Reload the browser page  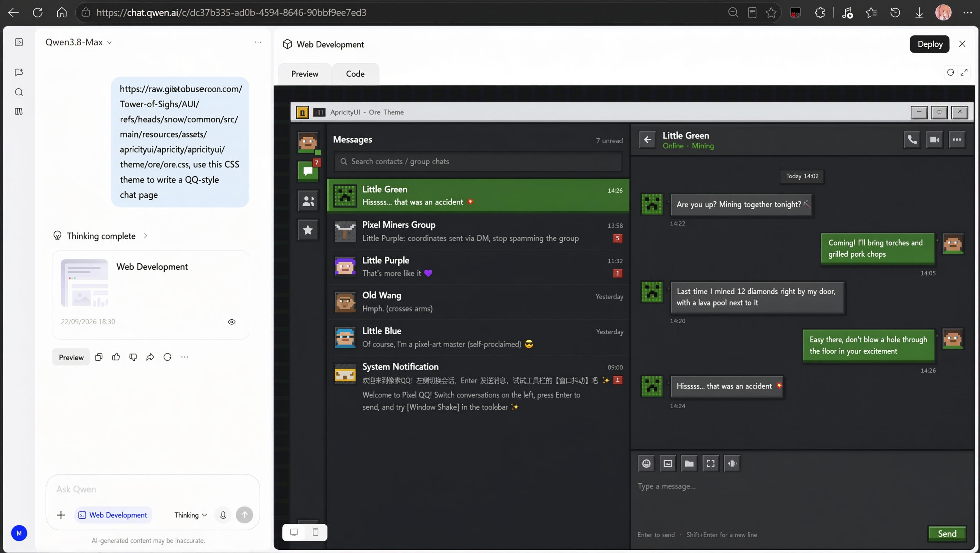click(38, 13)
